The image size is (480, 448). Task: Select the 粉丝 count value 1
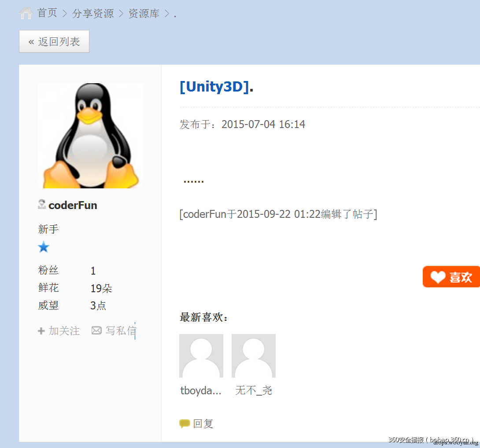coord(93,271)
